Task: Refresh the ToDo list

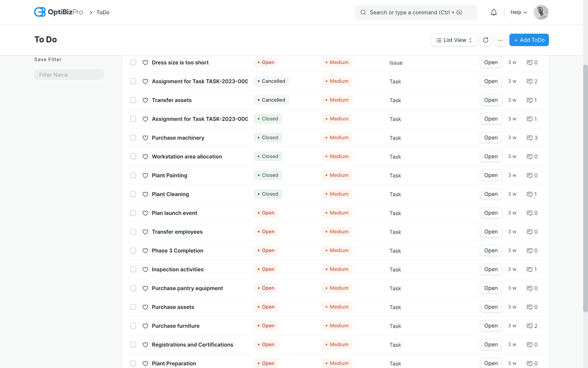Action: click(x=486, y=40)
